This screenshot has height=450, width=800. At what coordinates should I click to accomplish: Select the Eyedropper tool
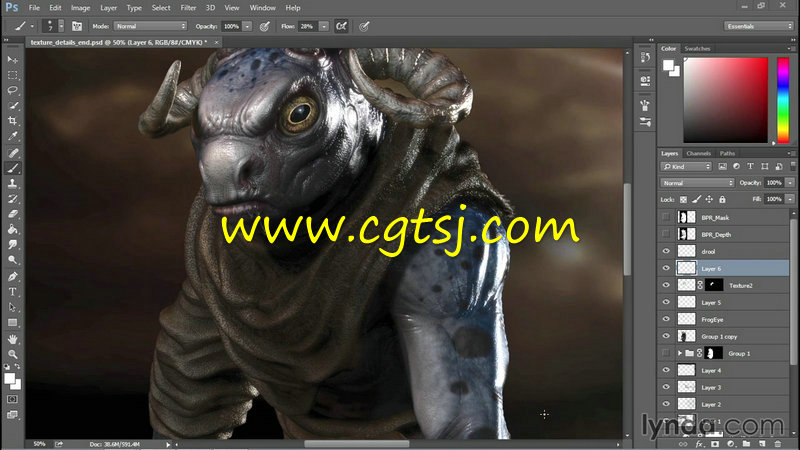pyautogui.click(x=12, y=136)
